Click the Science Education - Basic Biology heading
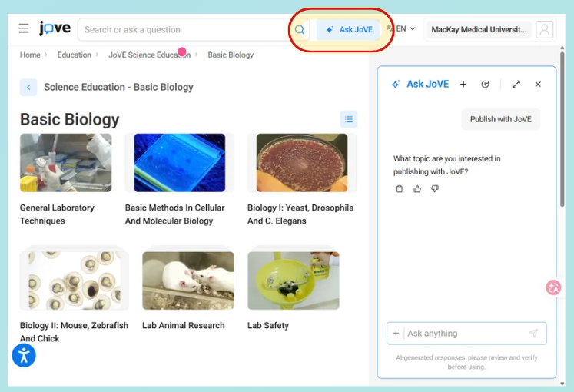Viewport: 574px width, 392px height. (118, 87)
